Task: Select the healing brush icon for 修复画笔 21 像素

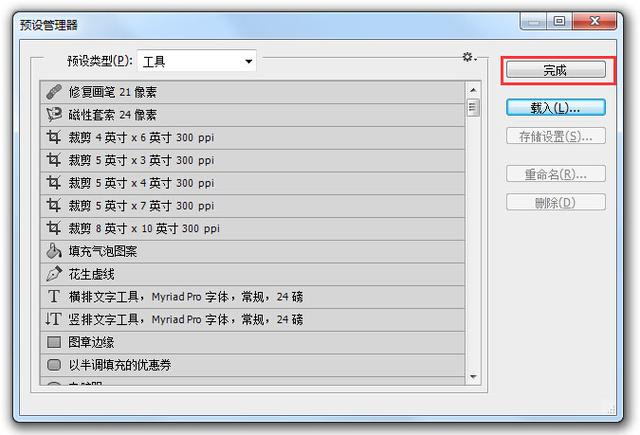Action: 54,92
